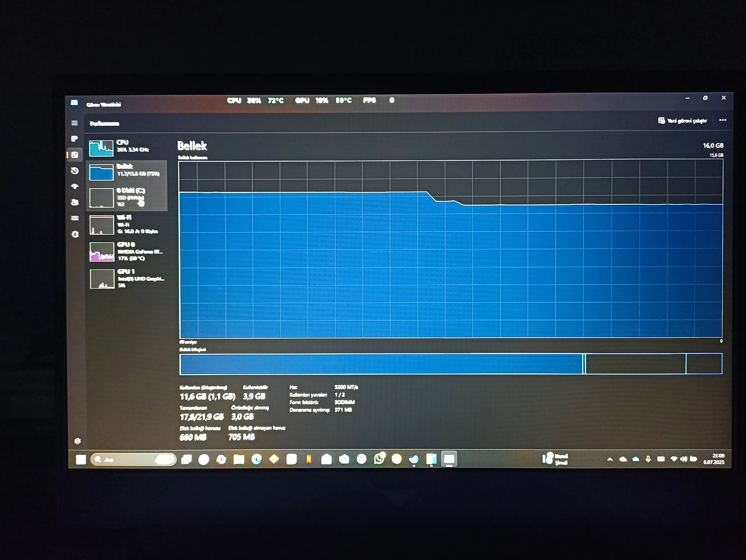Select CPU in the performance list
This screenshot has width=746, height=560.
pyautogui.click(x=126, y=148)
